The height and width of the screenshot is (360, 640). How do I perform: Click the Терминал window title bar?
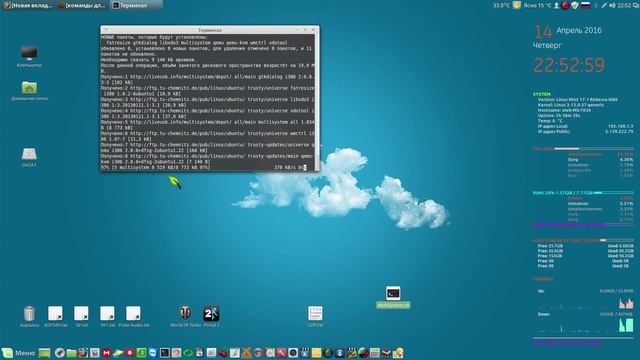point(210,30)
